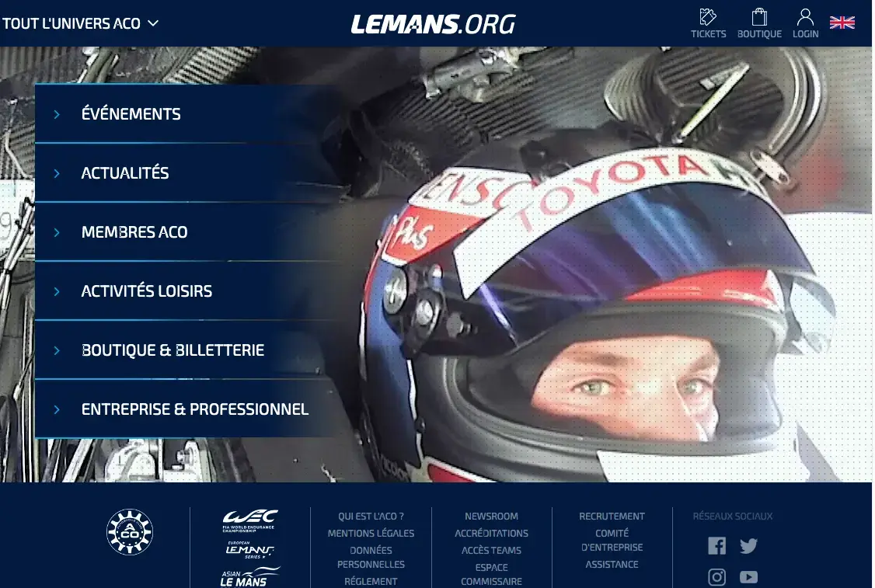Select Boutique & Billetterie menu item

[x=173, y=350]
